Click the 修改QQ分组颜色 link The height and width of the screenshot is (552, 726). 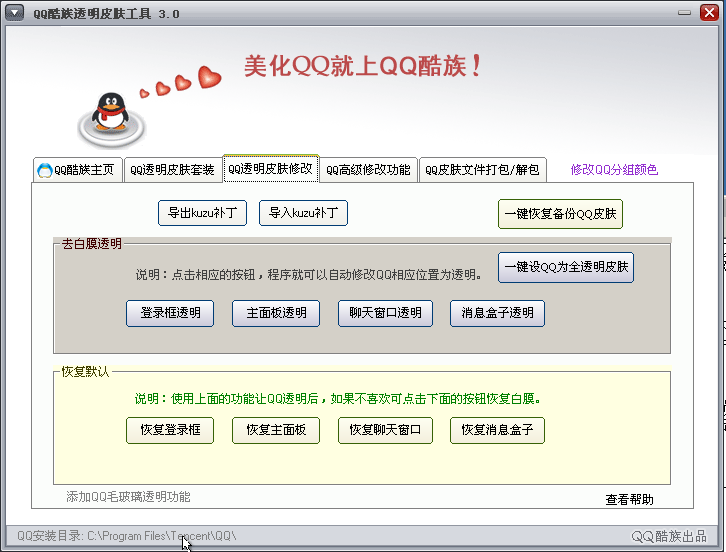pos(614,170)
